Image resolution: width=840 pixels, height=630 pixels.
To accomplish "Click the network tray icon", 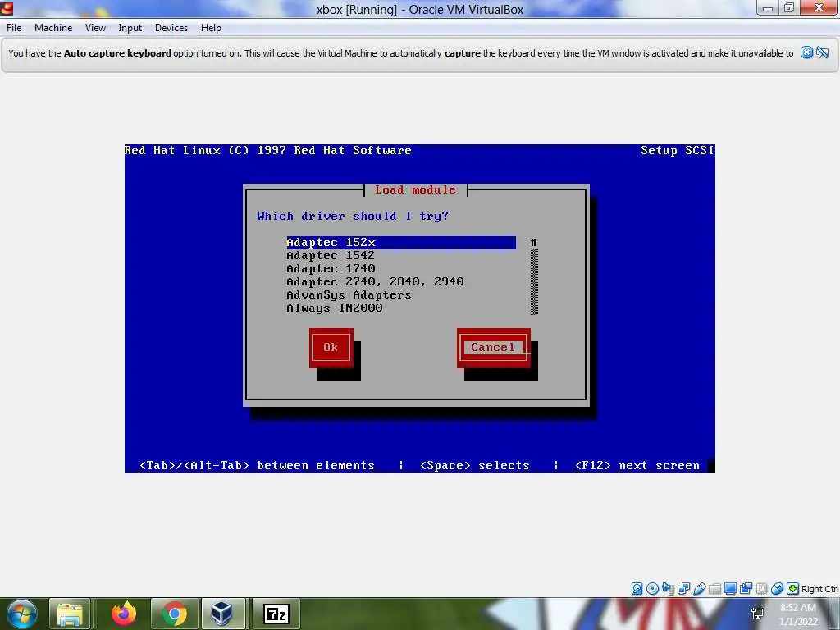I will 757,614.
